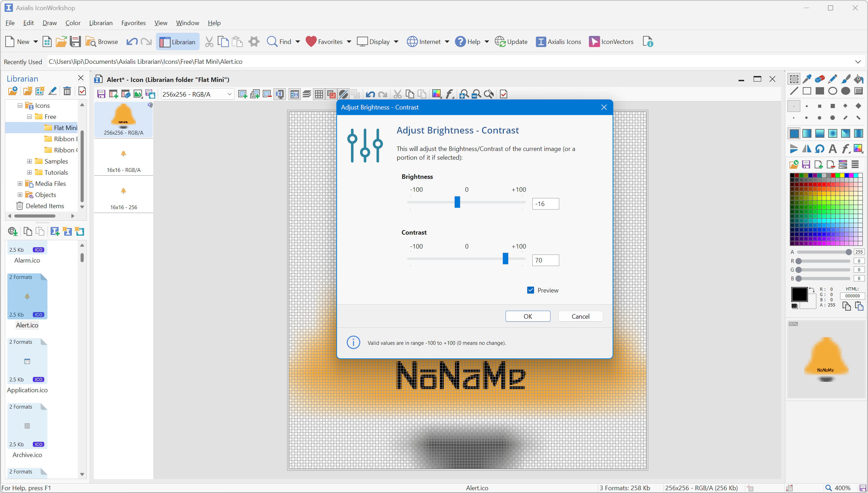
Task: Uncheck the Preview checkbox
Action: point(531,290)
